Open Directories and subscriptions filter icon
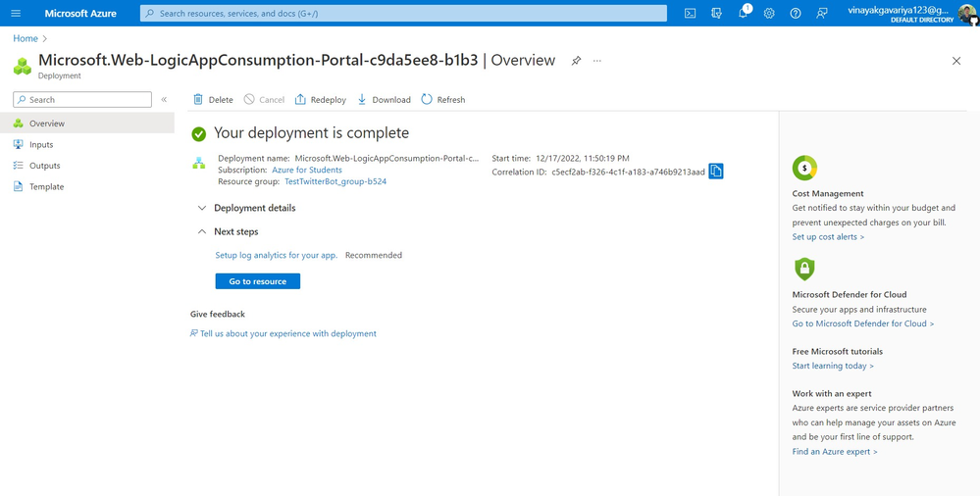Viewport: 980px width, 496px height. 716,13
